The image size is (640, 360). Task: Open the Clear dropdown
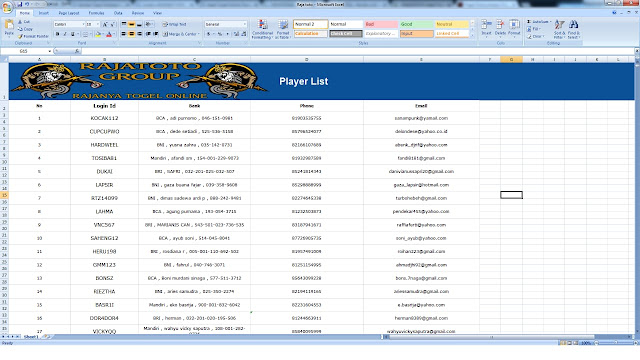point(535,36)
